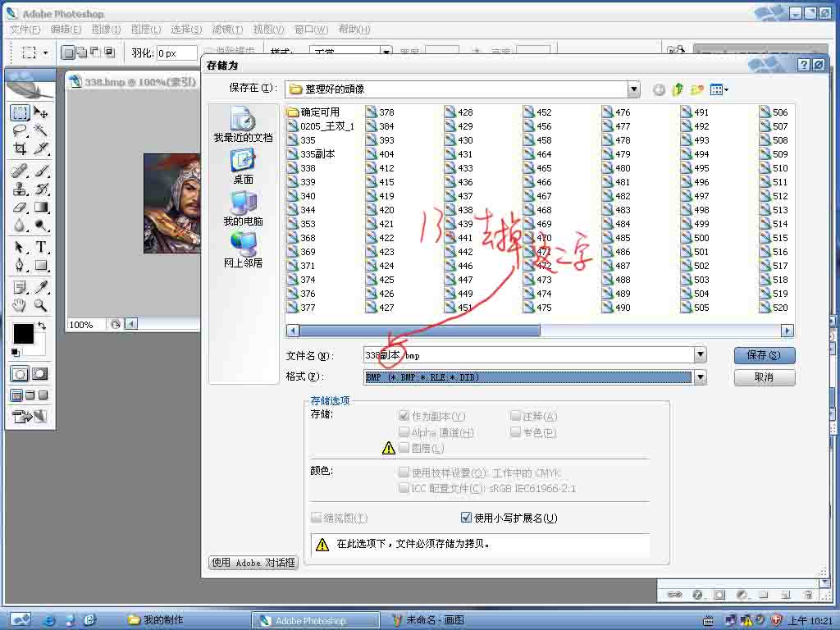Viewport: 840px width, 630px height.
Task: Open the 文件 menu
Action: click(25, 30)
